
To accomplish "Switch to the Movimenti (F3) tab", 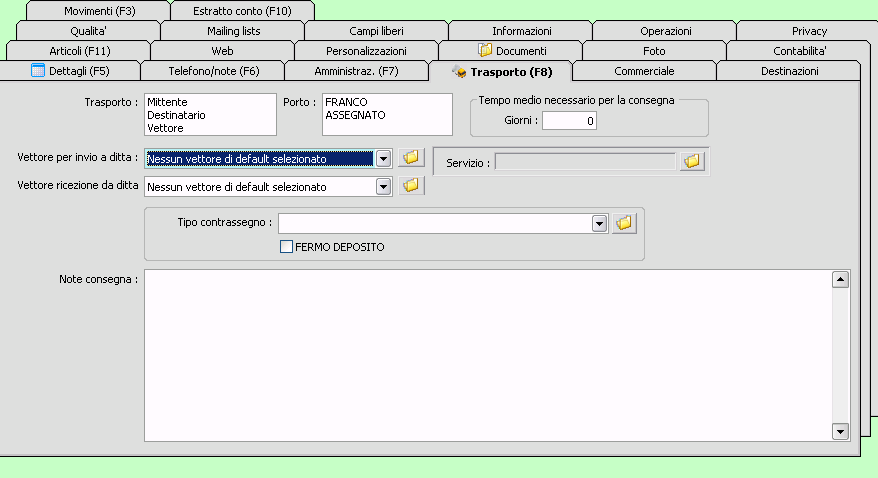I will point(99,11).
